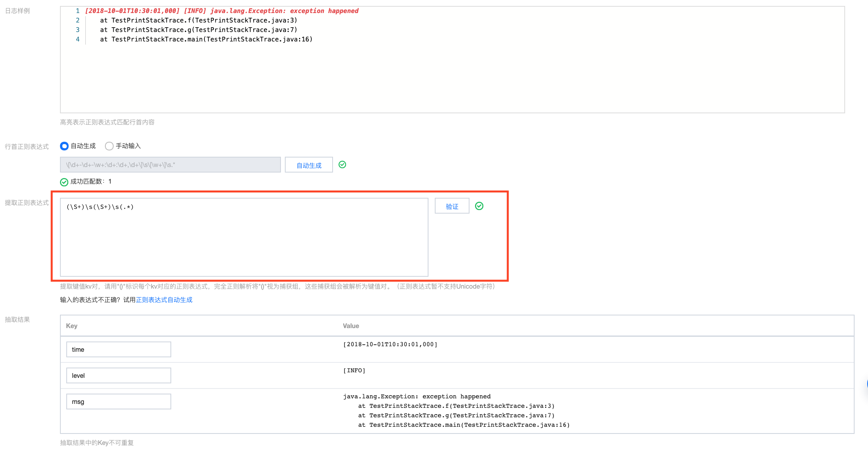
Task: Click the Value column header
Action: pos(351,326)
